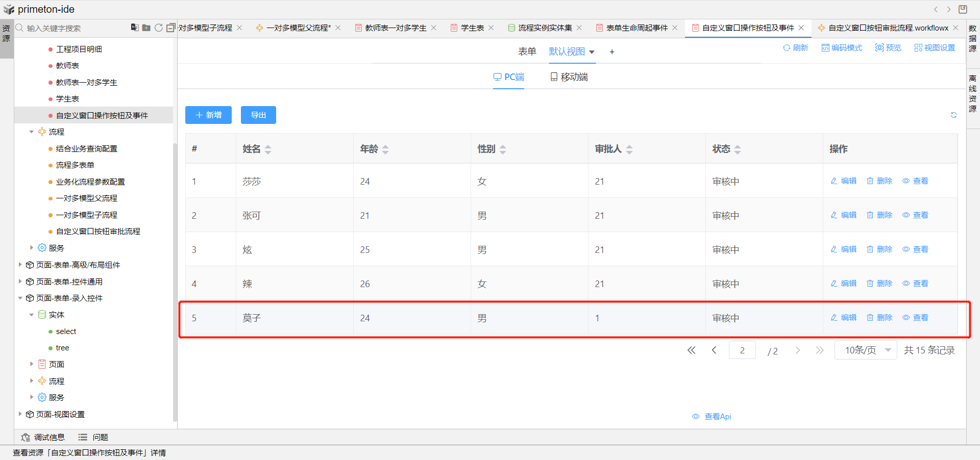This screenshot has height=460, width=980.
Task: Click the page number input field
Action: (742, 350)
